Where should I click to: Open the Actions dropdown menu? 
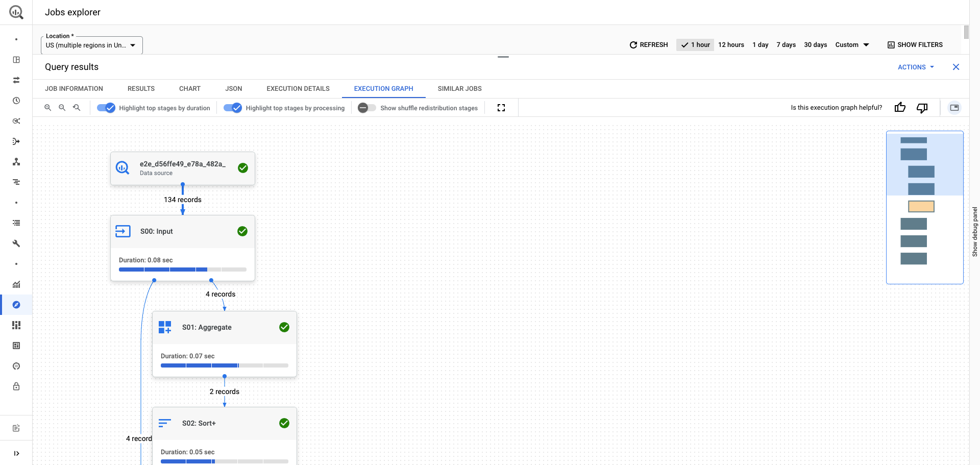coord(916,67)
